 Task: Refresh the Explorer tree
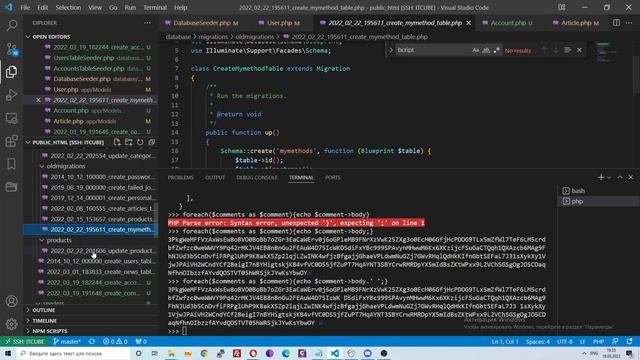(x=140, y=142)
